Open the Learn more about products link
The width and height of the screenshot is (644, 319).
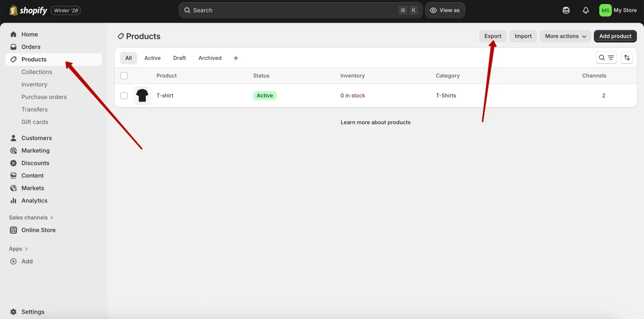pos(376,122)
